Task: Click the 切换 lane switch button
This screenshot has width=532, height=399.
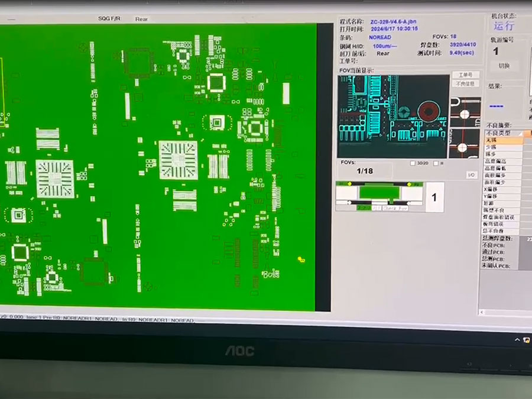Action: click(x=504, y=66)
